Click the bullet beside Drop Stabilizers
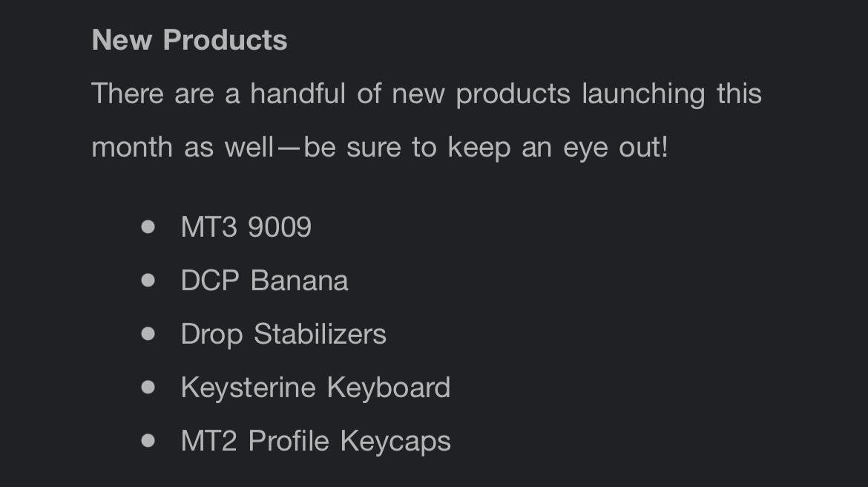 [148, 333]
